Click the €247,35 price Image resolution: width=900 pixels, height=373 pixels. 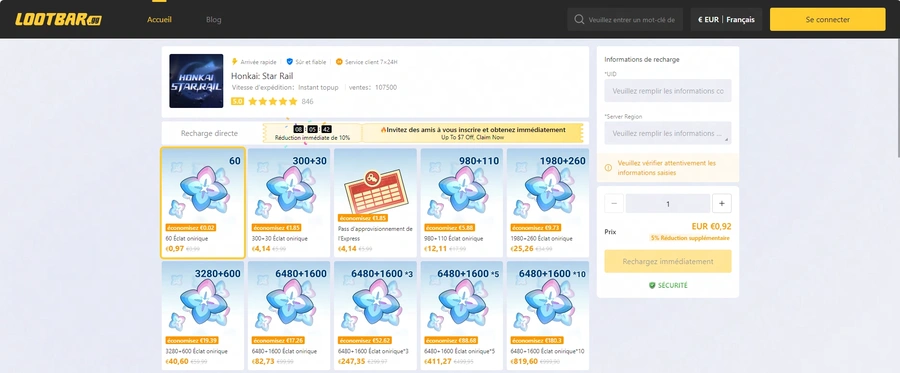pyautogui.click(x=351, y=362)
